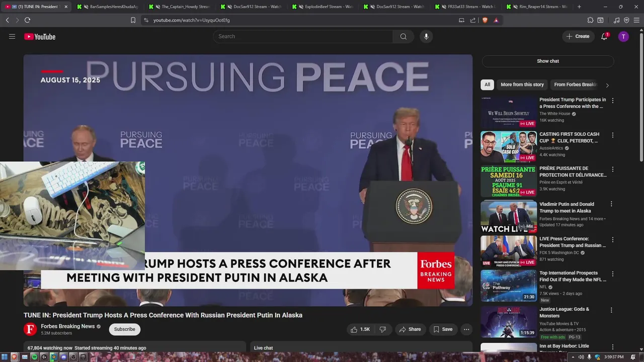Image resolution: width=644 pixels, height=362 pixels.
Task: Switch to FR33at33 Stream tab
Action: coord(466,7)
